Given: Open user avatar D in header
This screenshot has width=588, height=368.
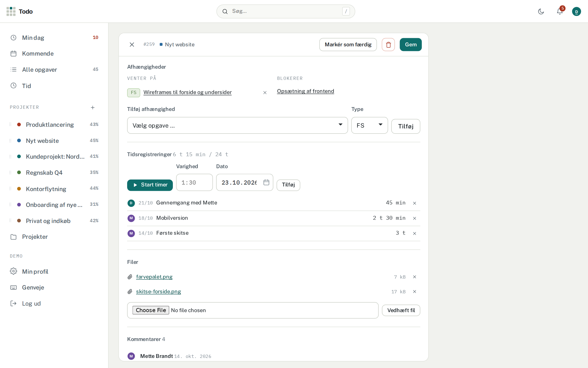Looking at the screenshot, I should click(x=576, y=11).
